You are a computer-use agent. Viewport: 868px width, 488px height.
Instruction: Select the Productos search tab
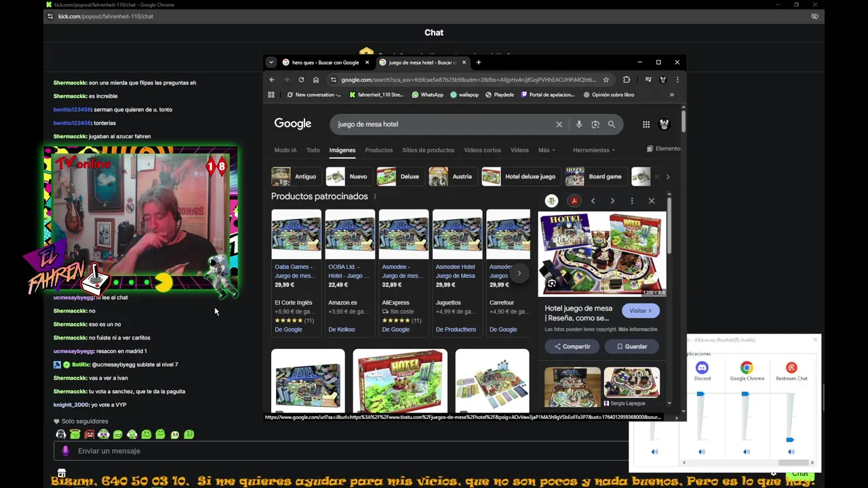(379, 150)
